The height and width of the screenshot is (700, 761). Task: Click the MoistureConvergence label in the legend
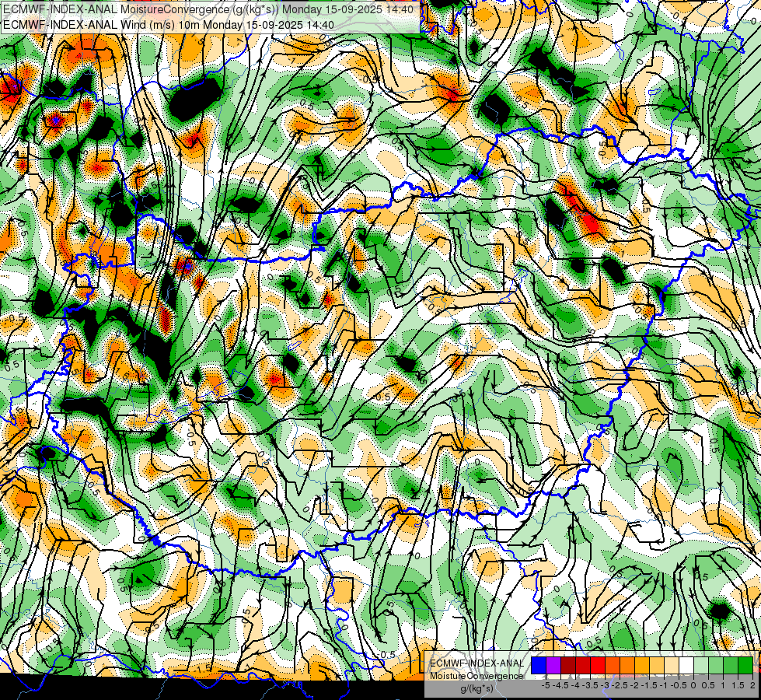pos(476,676)
